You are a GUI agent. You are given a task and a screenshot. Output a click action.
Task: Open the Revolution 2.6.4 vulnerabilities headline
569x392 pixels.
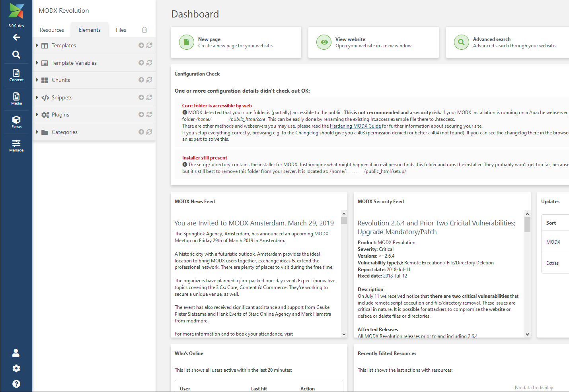point(436,227)
